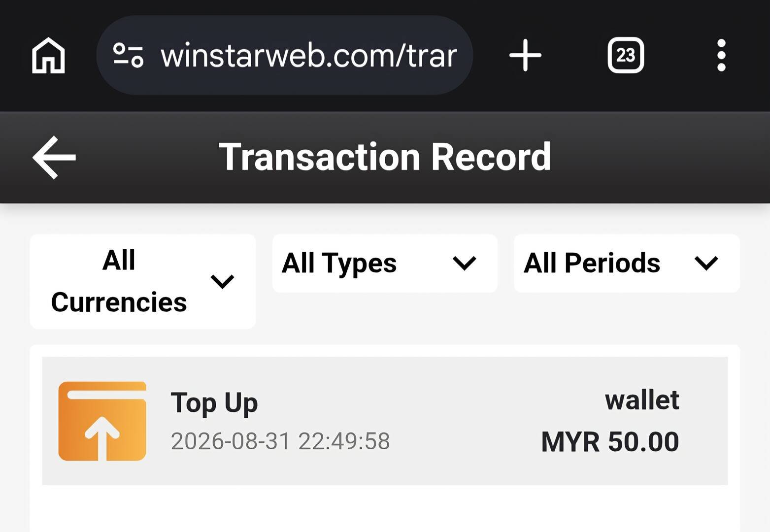Screen dimensions: 770x532
Task: Expand the All Periods dropdown
Action: point(627,263)
